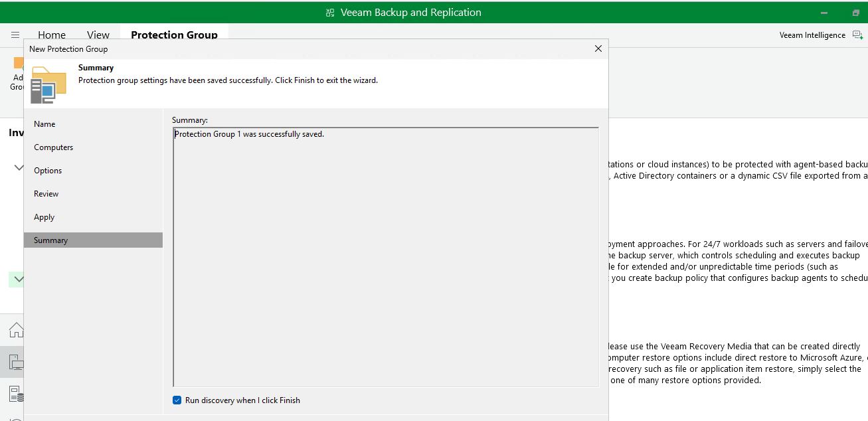The width and height of the screenshot is (868, 421).
Task: Uncheck Run discovery when I click Finish
Action: click(177, 400)
